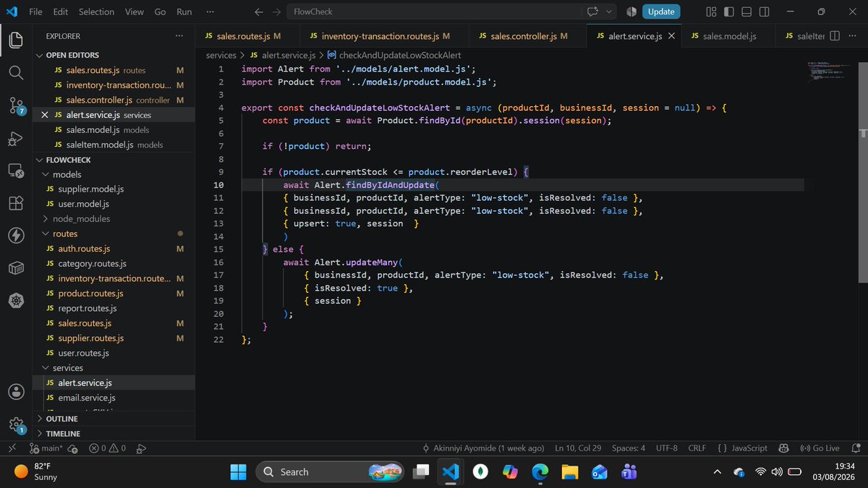The height and width of the screenshot is (488, 868).
Task: Open the File Explorer taskbar icon
Action: (x=569, y=472)
